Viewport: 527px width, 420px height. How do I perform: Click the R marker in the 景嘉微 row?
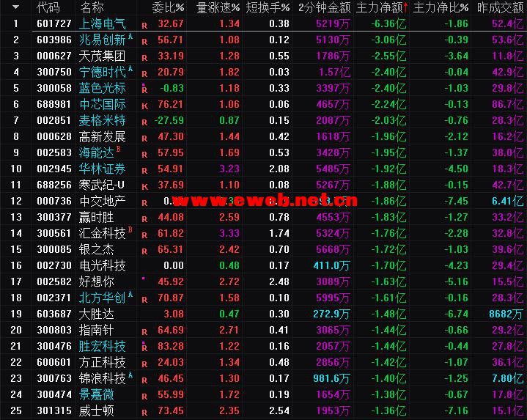coord(144,397)
